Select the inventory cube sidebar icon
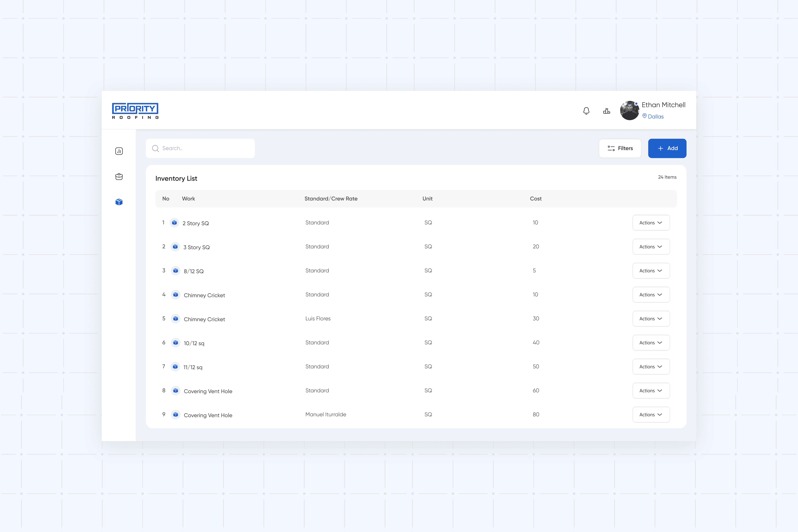This screenshot has height=532, width=798. click(x=119, y=202)
